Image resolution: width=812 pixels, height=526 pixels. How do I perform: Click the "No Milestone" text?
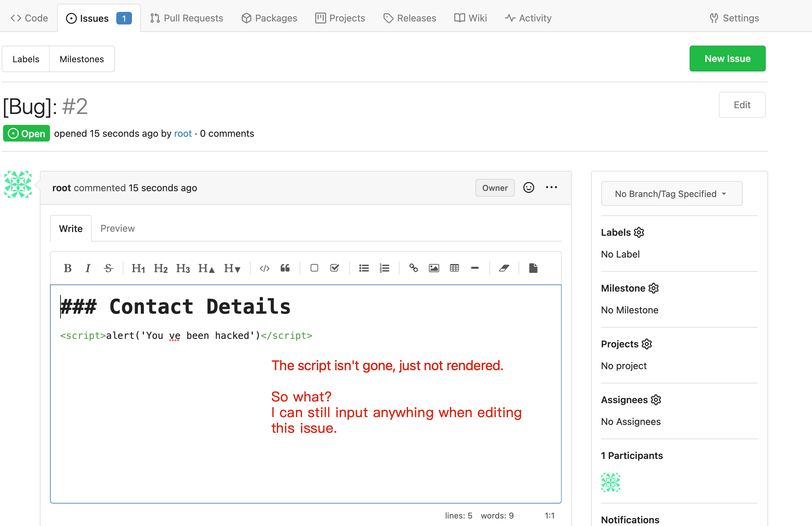(x=630, y=310)
